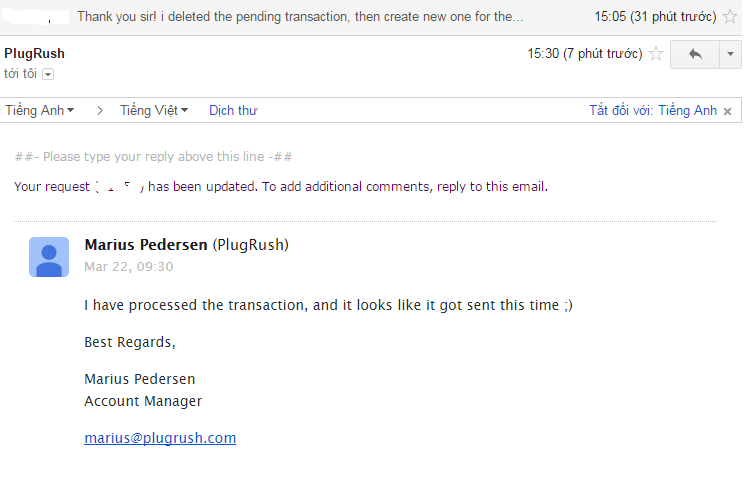The image size is (755, 490).
Task: Open the more reply options dropdown
Action: tap(728, 54)
